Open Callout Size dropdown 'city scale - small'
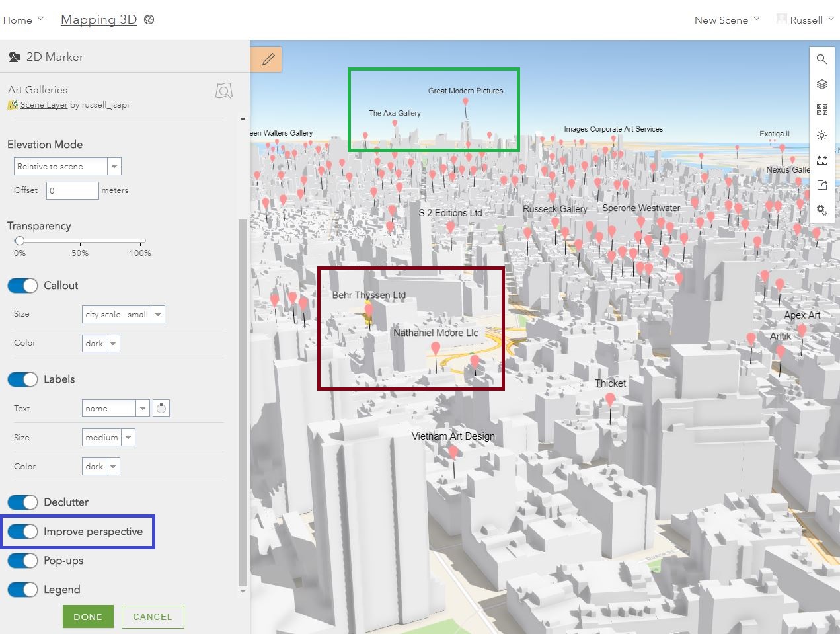Image resolution: width=840 pixels, height=634 pixels. point(124,315)
